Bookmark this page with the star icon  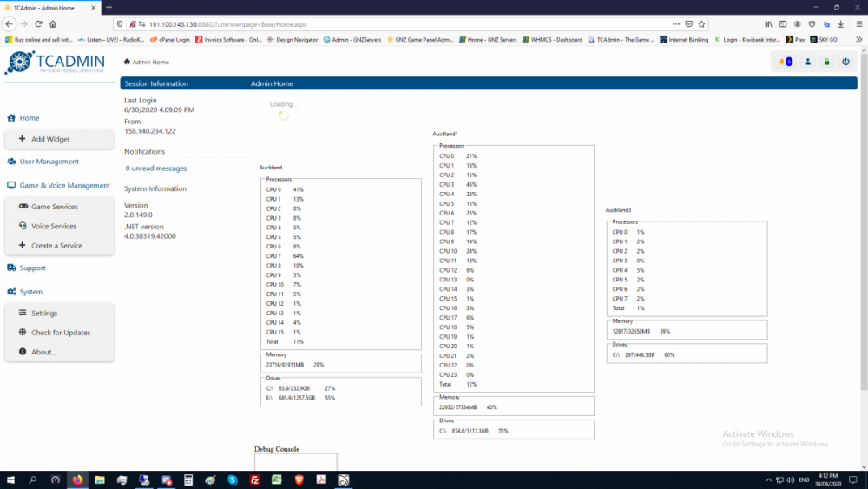click(x=701, y=24)
